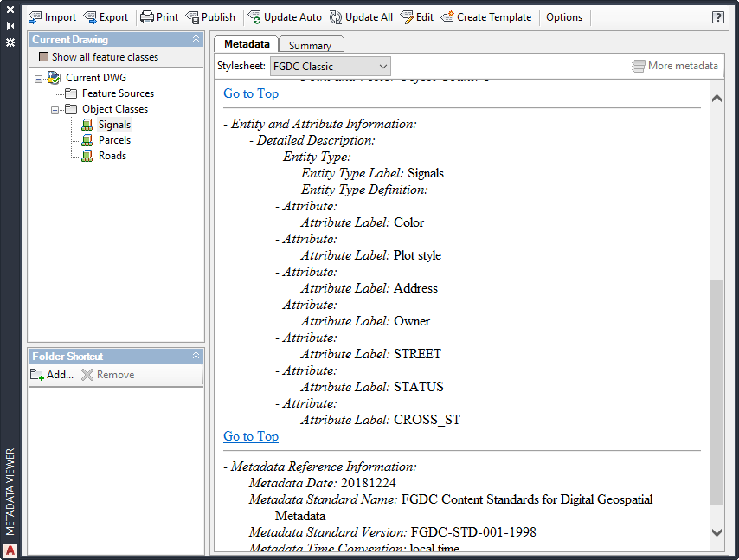Image resolution: width=739 pixels, height=560 pixels.
Task: Select the Feature Sources tree item
Action: pos(118,93)
